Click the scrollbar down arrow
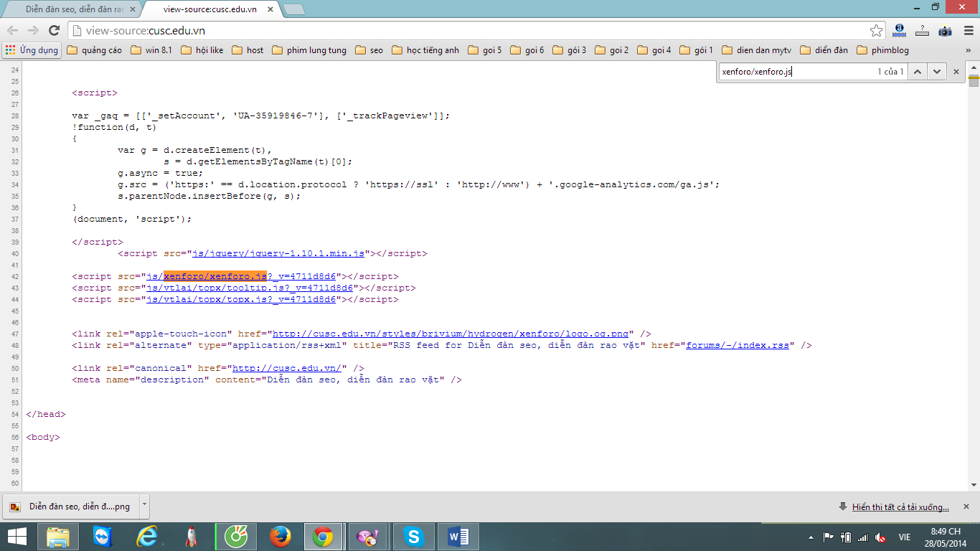This screenshot has height=551, width=980. [x=974, y=486]
